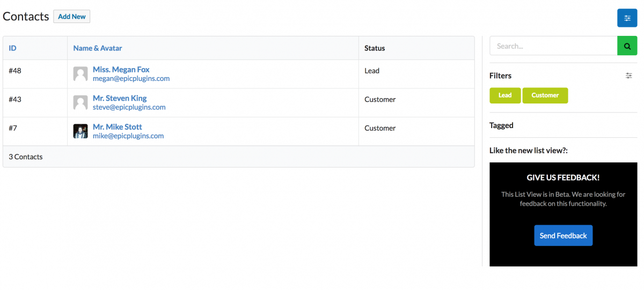Click the megan@epicplugins.com email link
Screen dimensions: 644x290
coord(131,78)
